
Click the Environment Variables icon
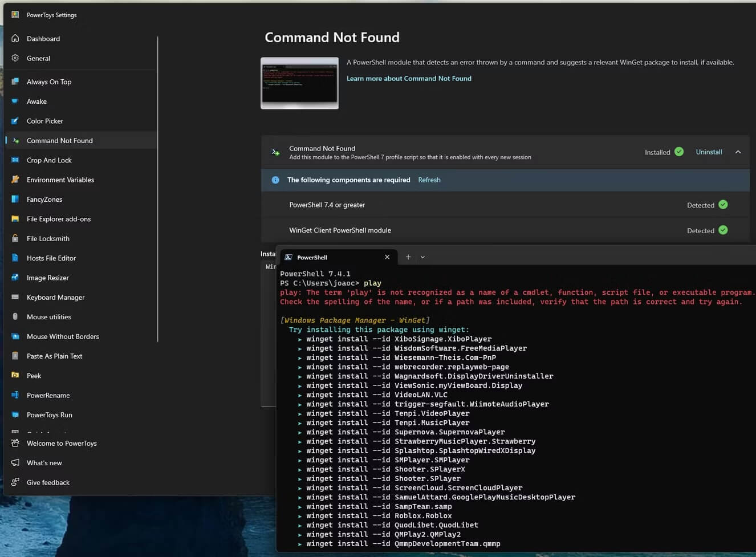point(15,180)
